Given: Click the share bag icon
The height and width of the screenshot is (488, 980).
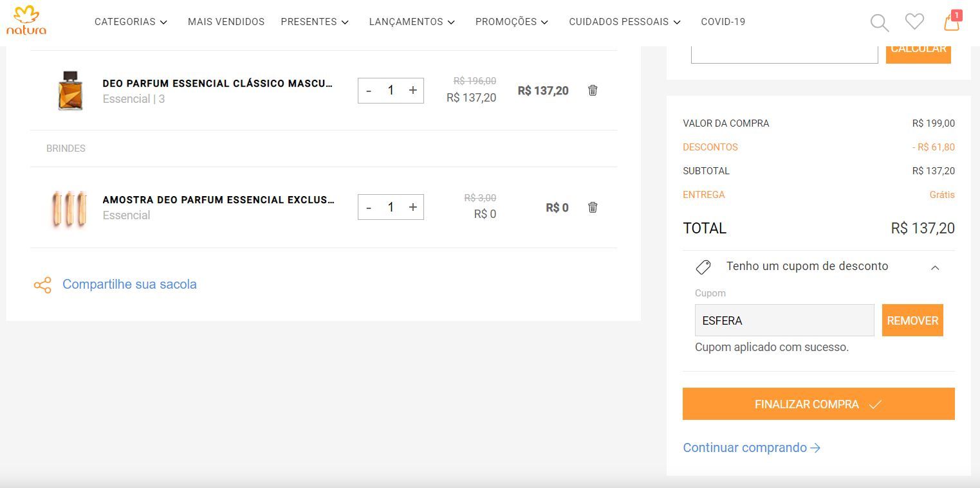Looking at the screenshot, I should [x=42, y=285].
